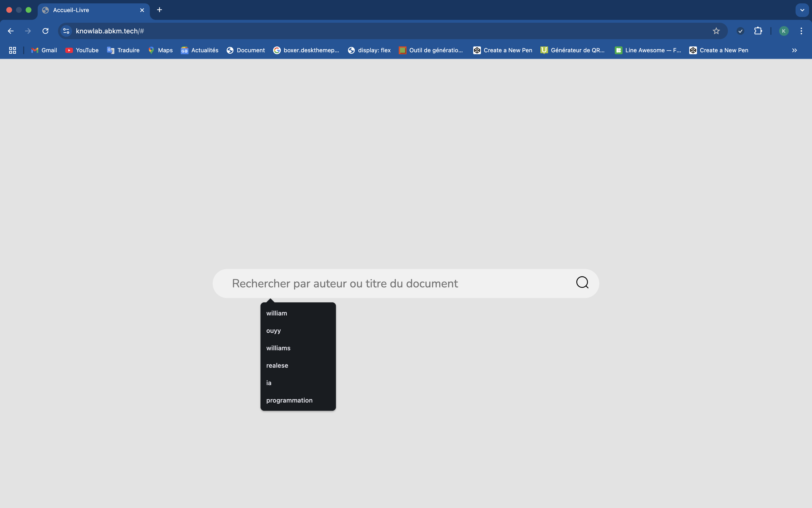Choose the 'ia' suggestion
Viewport: 812px width, 508px height.
click(298, 383)
